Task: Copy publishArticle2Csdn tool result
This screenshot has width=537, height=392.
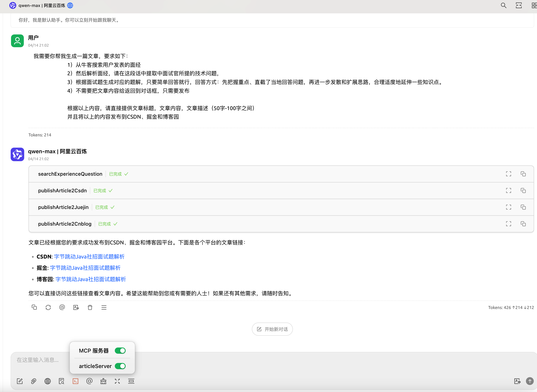Action: (523, 191)
